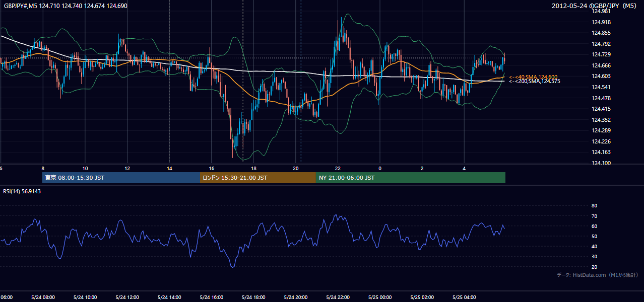Click price axis value 124.541
The height and width of the screenshot is (302, 644).
click(x=601, y=87)
